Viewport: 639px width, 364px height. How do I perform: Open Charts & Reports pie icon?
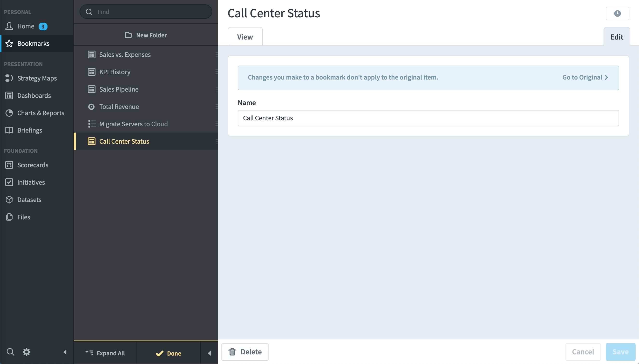9,113
